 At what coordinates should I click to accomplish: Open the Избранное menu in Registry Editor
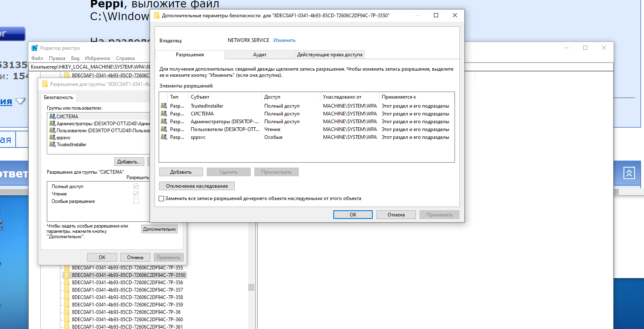[x=98, y=58]
